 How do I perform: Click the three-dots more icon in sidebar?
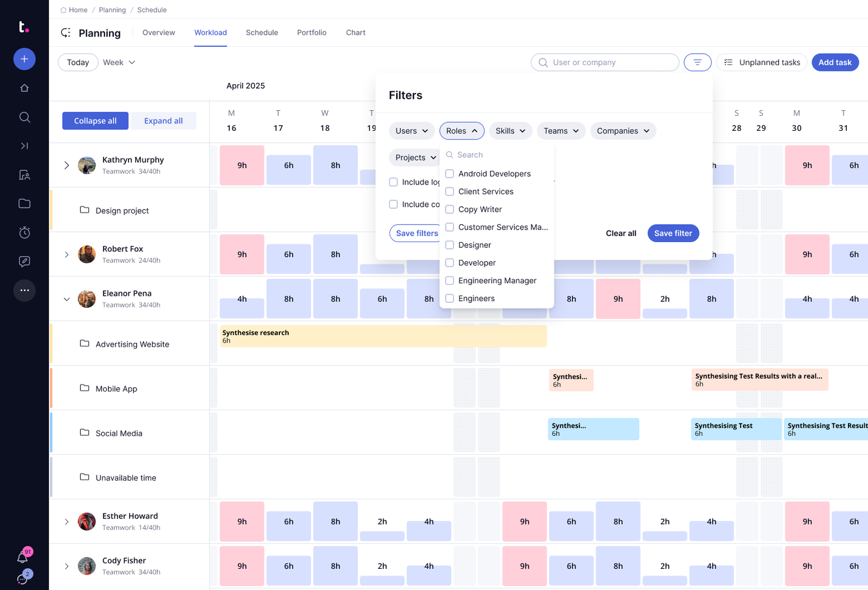(24, 290)
